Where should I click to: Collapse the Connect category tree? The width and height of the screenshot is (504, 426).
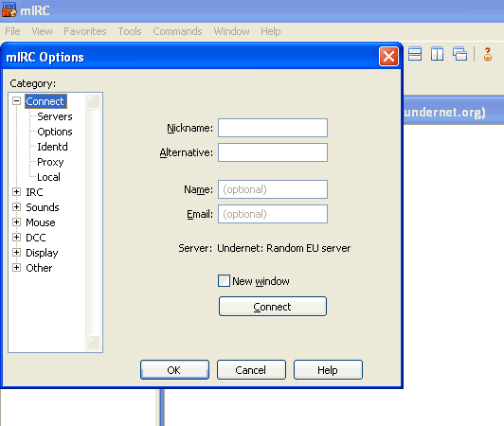click(16, 101)
